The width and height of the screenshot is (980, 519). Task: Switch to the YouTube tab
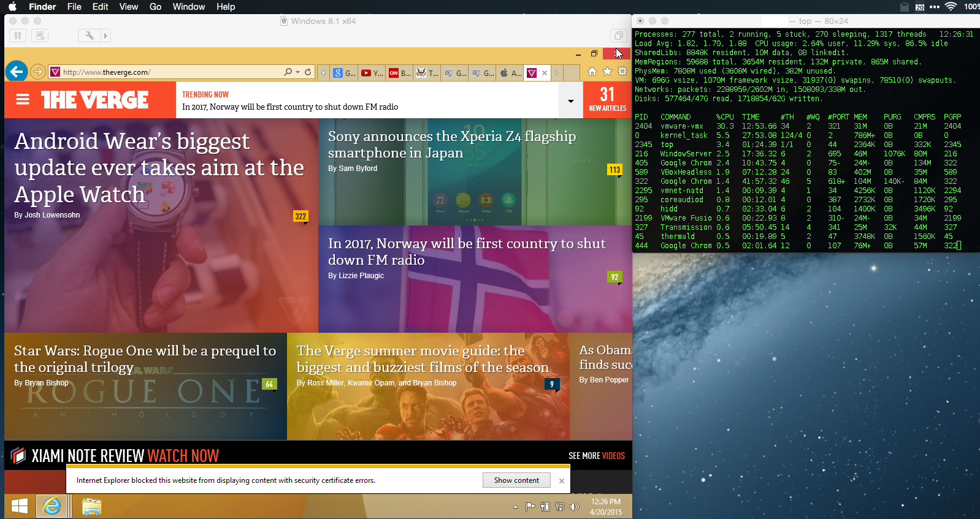tap(372, 73)
